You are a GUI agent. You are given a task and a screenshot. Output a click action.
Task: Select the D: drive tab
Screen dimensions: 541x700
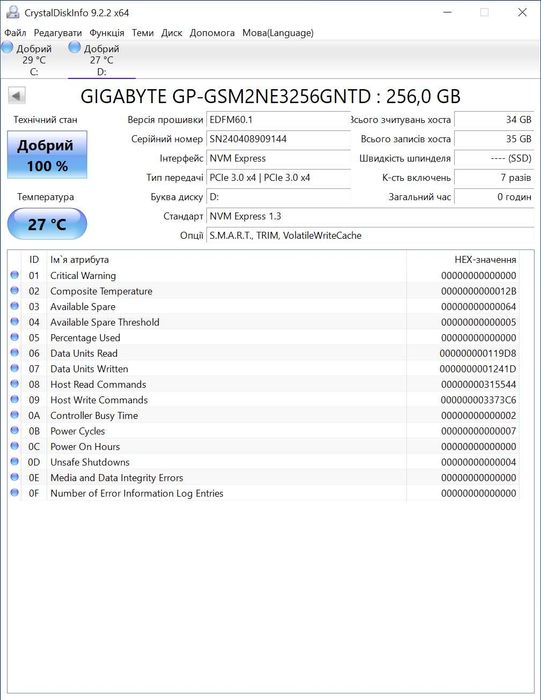(x=101, y=59)
